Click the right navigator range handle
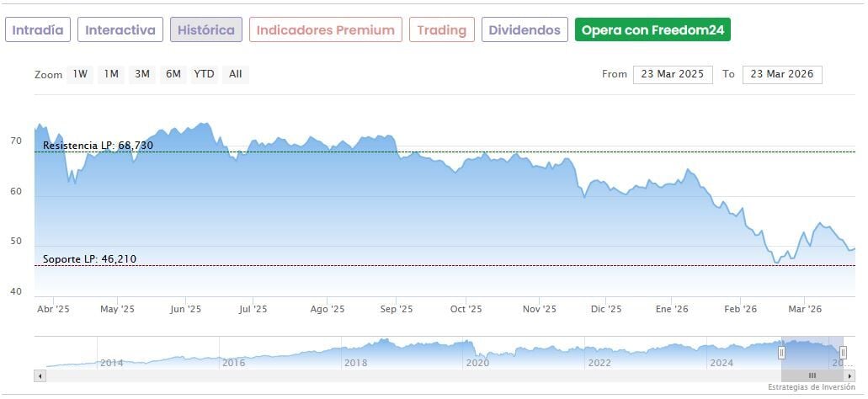The width and height of the screenshot is (868, 399). click(x=843, y=352)
